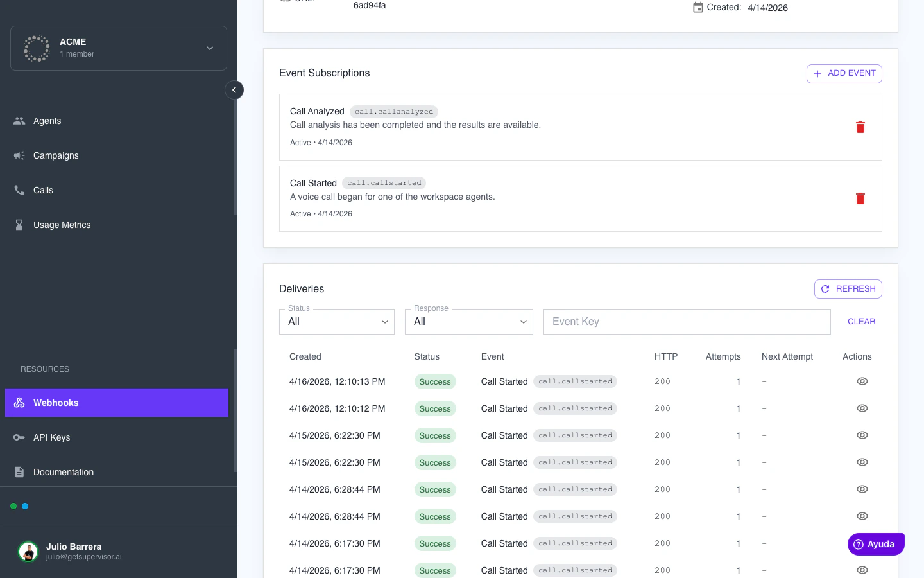Open the Response filter dropdown

point(469,322)
